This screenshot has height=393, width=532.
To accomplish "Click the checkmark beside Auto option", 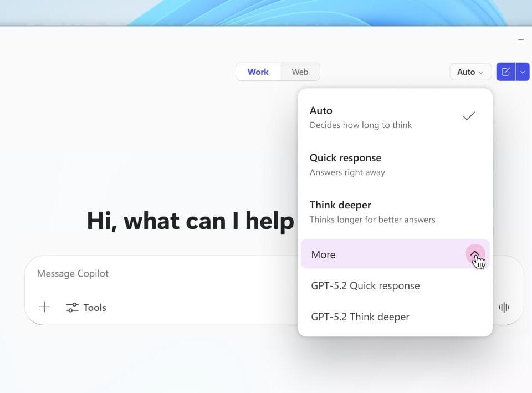I will [x=469, y=116].
